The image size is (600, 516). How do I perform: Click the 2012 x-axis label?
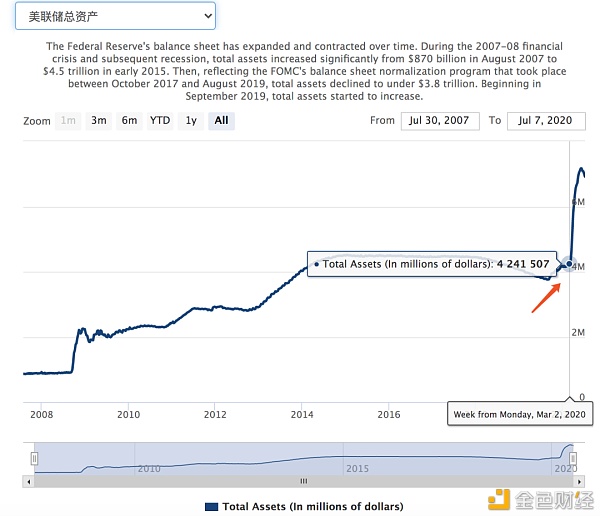click(215, 415)
